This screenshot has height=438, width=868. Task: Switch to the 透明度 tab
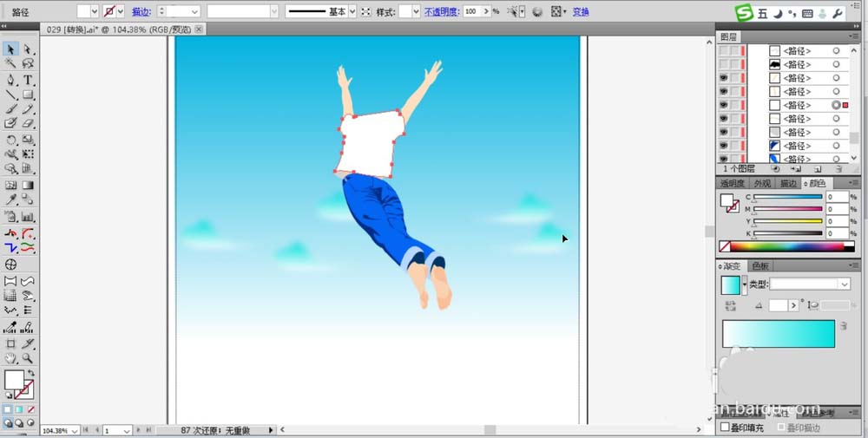pyautogui.click(x=733, y=184)
